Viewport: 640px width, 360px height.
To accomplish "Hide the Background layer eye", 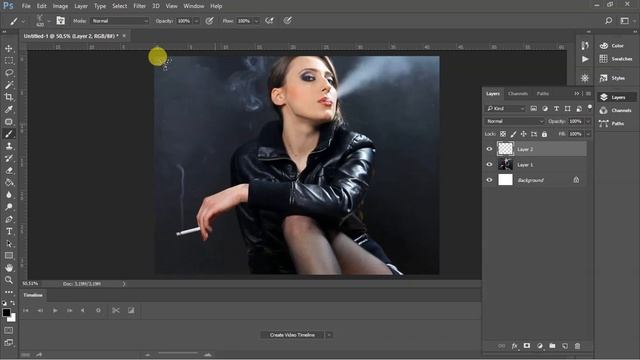I will [x=489, y=180].
